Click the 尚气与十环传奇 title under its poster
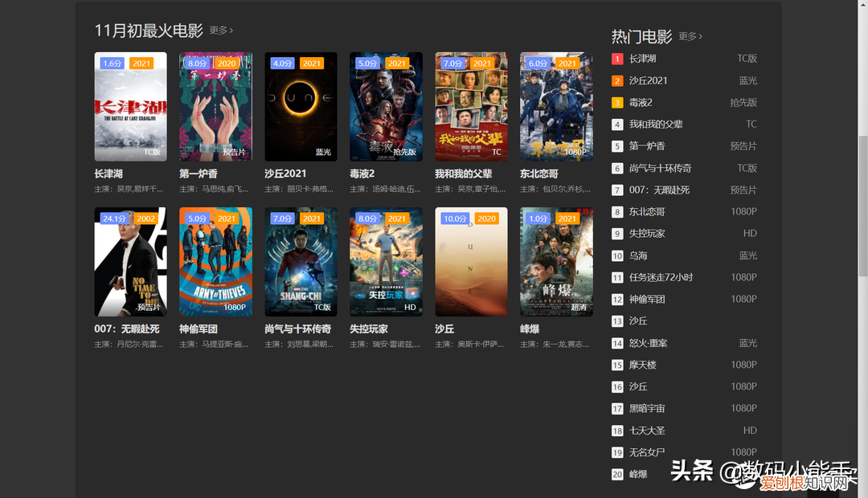Viewport: 868px width, 498px height. point(298,329)
